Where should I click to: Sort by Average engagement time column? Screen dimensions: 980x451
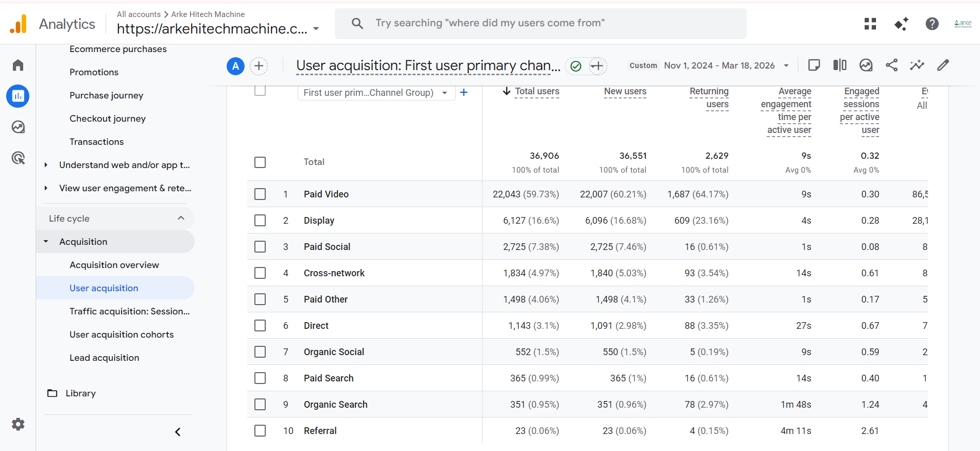coord(786,111)
